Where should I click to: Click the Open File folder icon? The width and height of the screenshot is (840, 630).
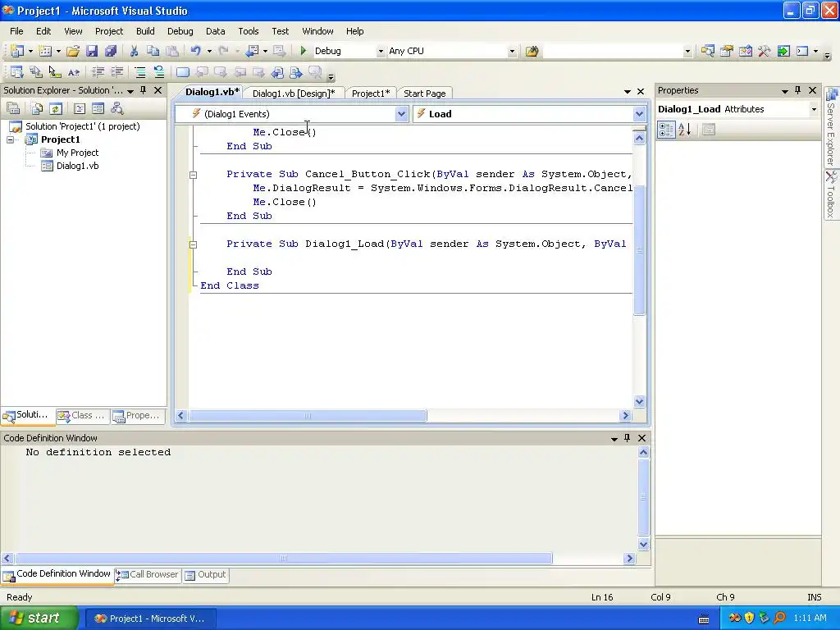point(73,51)
